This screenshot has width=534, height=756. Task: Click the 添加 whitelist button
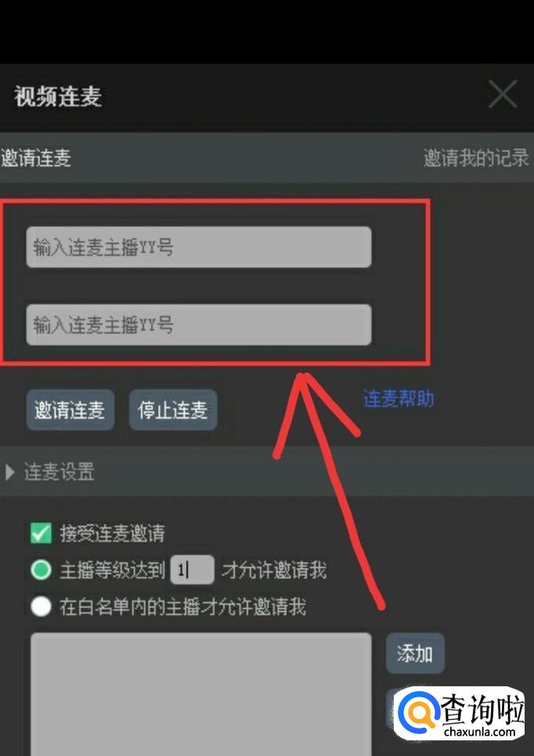tap(415, 653)
